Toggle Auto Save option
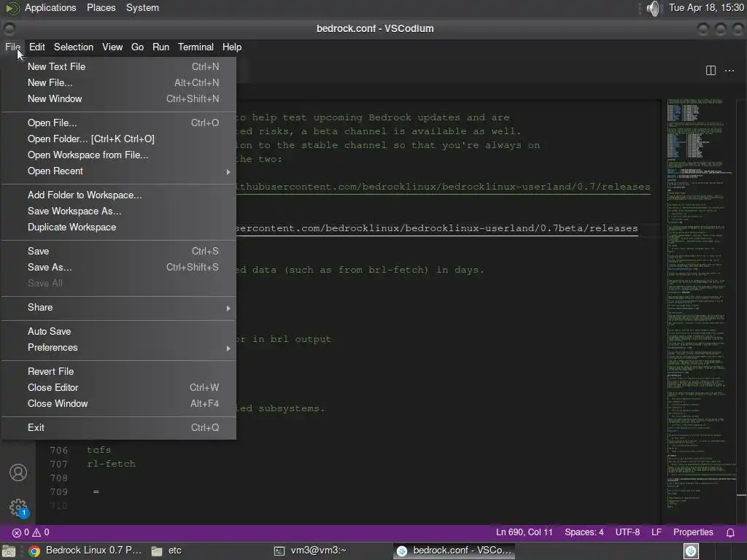 [x=119, y=332]
